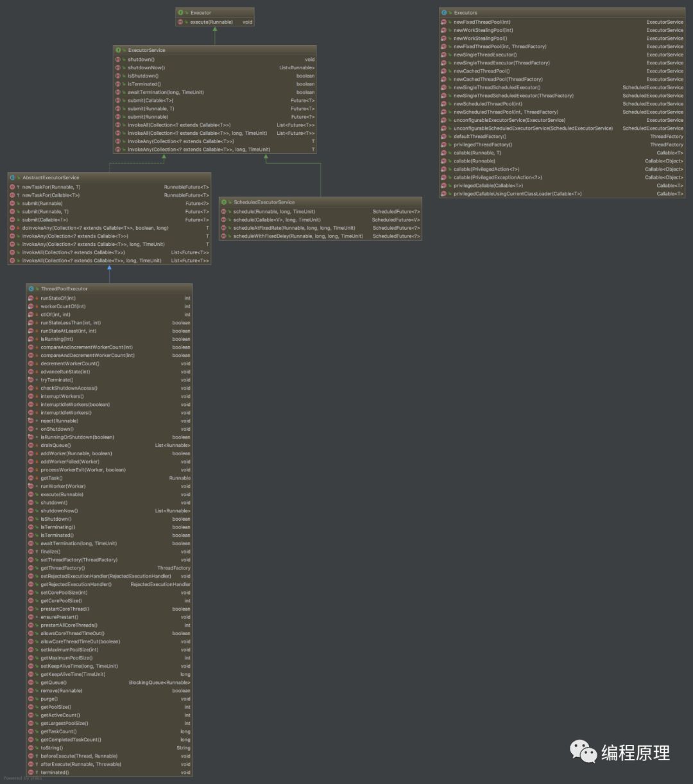Select the Executors node title
The height and width of the screenshot is (784, 693).
[x=465, y=12]
